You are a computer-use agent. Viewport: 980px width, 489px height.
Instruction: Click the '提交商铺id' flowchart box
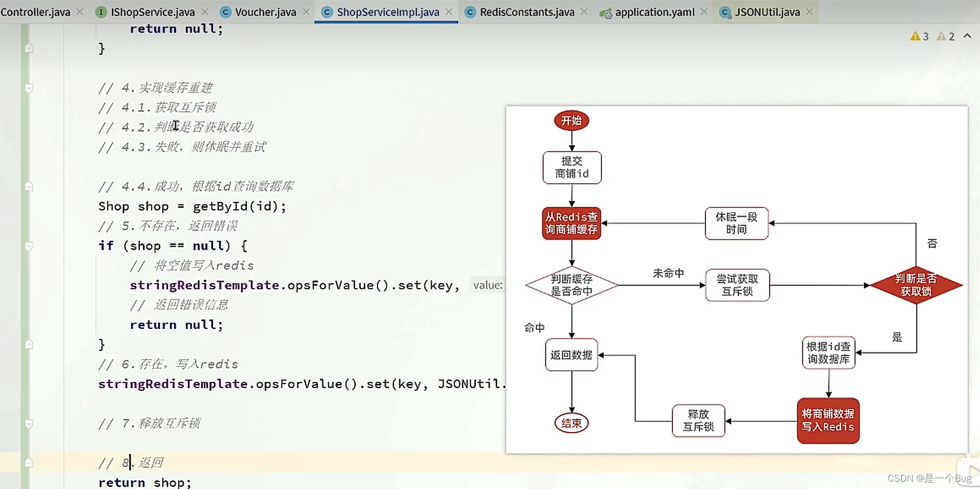pyautogui.click(x=572, y=168)
